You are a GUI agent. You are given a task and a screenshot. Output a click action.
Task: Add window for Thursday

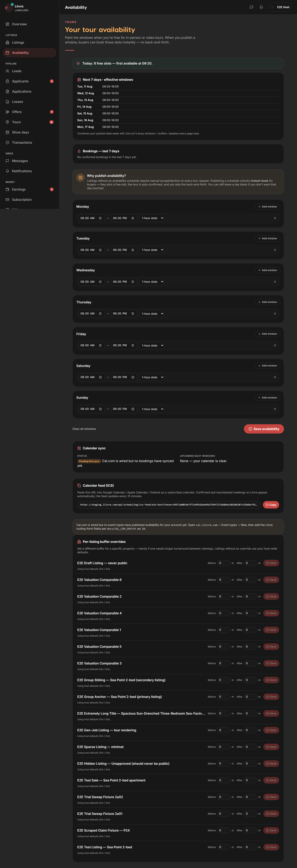[x=267, y=302]
